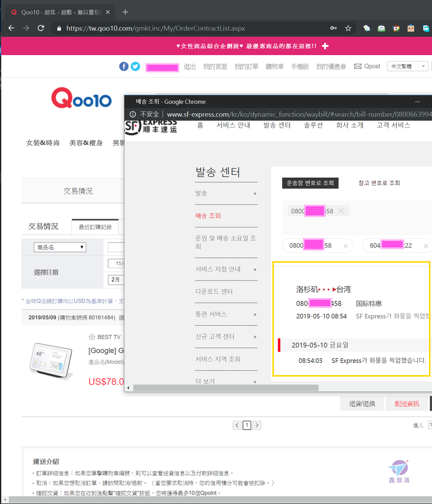Open the green envelope checkmark extension
This screenshot has height=504, width=432.
coord(381,28)
